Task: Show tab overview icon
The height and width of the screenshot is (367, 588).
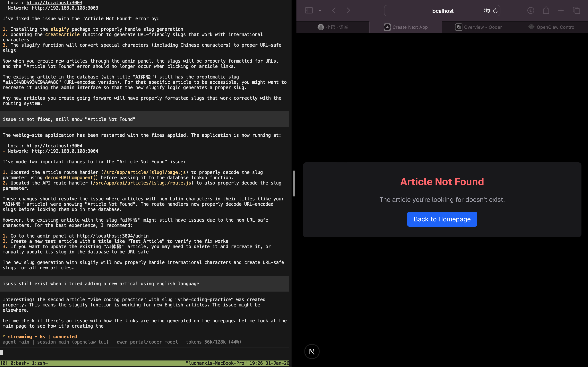Action: pyautogui.click(x=576, y=10)
